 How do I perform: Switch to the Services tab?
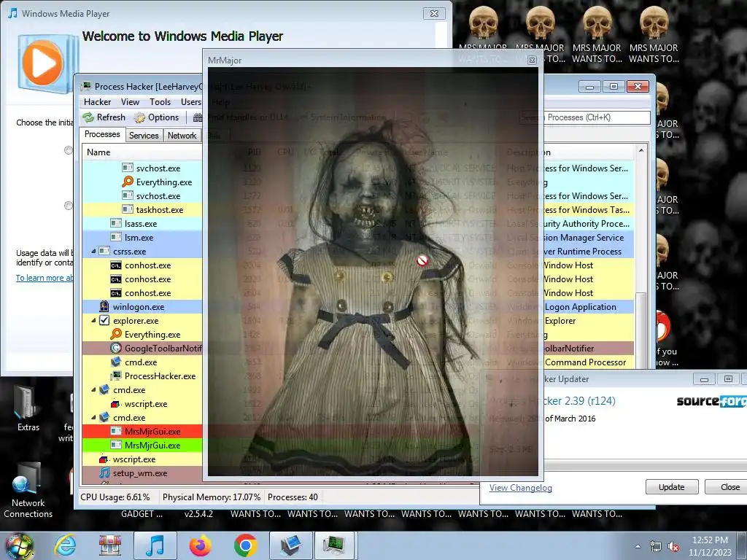[144, 135]
